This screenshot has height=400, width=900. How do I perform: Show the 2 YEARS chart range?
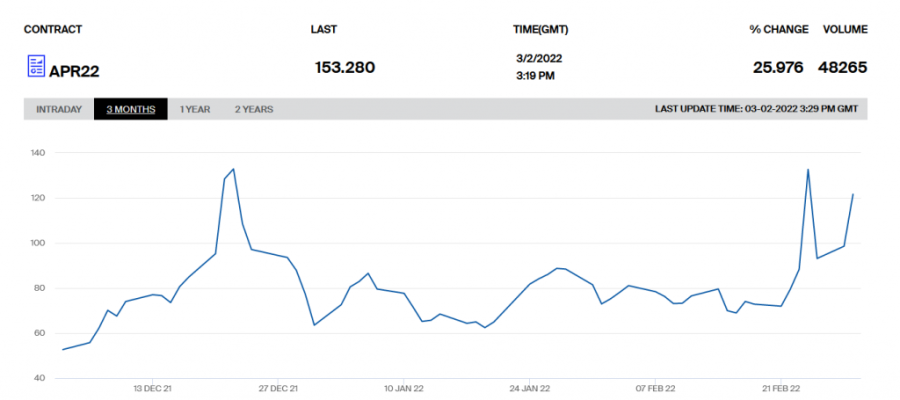click(254, 109)
